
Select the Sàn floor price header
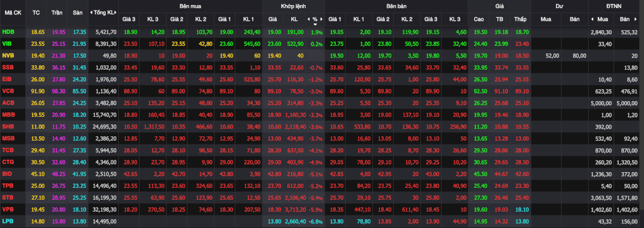click(x=77, y=13)
